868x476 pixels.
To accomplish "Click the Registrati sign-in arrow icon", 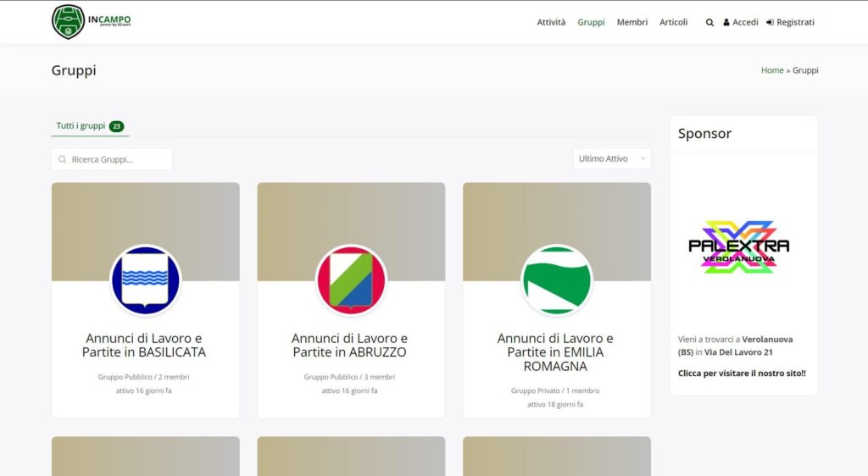I will (x=770, y=23).
